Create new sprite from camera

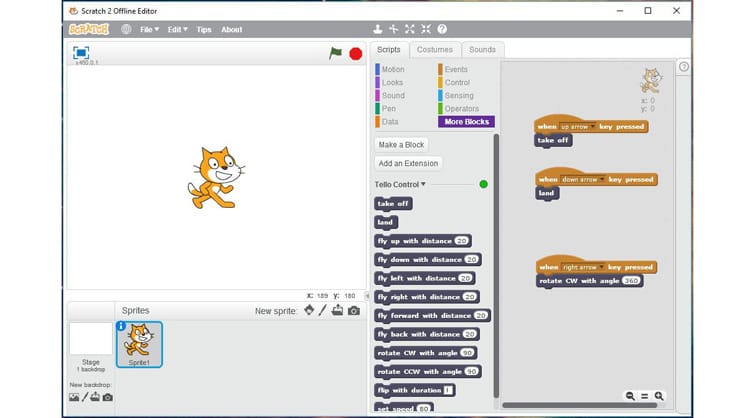coord(354,311)
